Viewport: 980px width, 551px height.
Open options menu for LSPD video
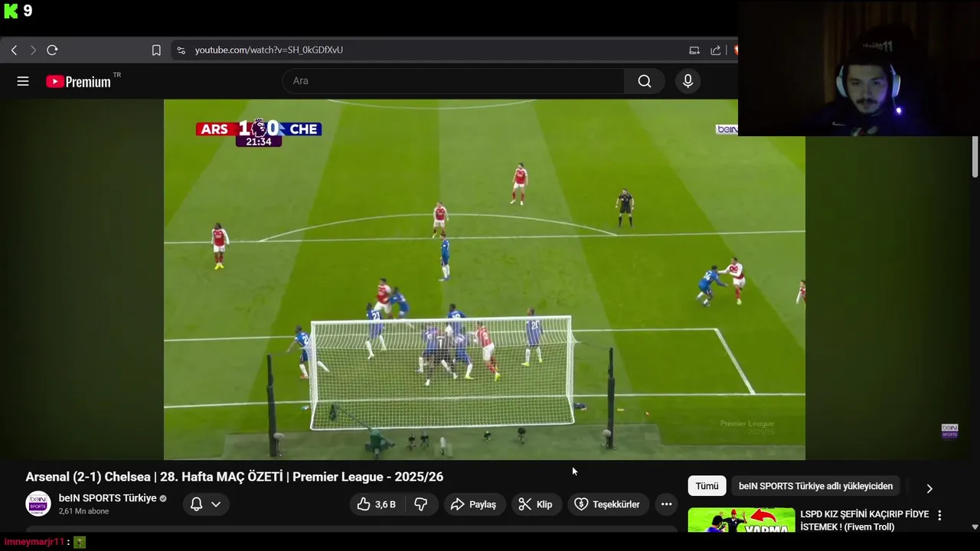pyautogui.click(x=939, y=516)
